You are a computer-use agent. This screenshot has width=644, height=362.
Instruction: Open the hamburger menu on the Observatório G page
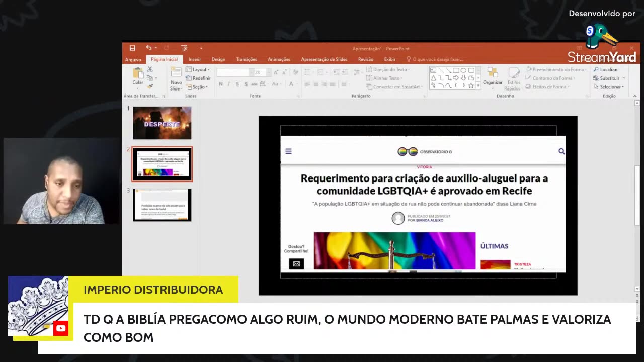[288, 151]
